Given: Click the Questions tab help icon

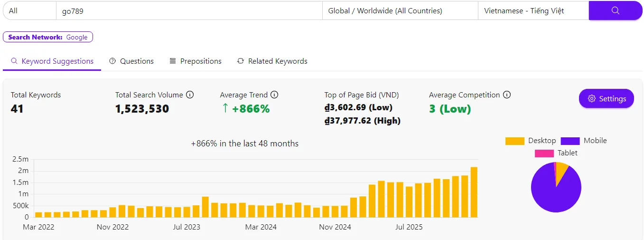Looking at the screenshot, I should coord(112,61).
